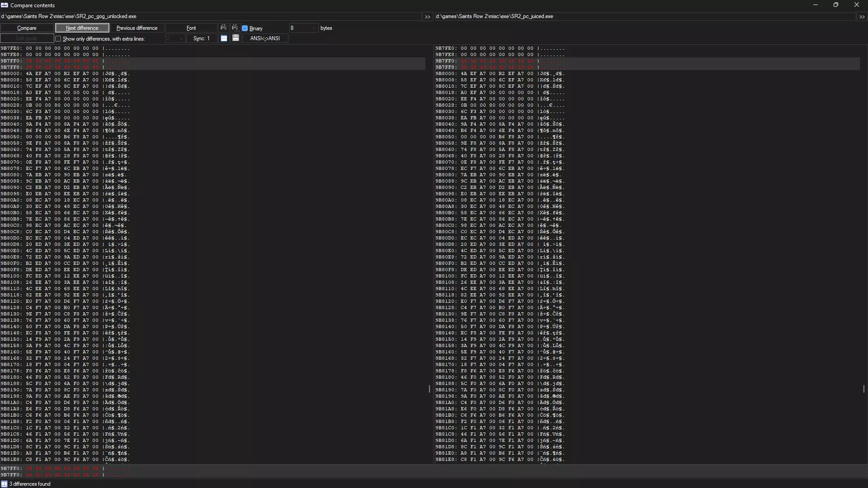The image size is (868, 488).
Task: Click the Search binoculars icon
Action: (x=223, y=28)
